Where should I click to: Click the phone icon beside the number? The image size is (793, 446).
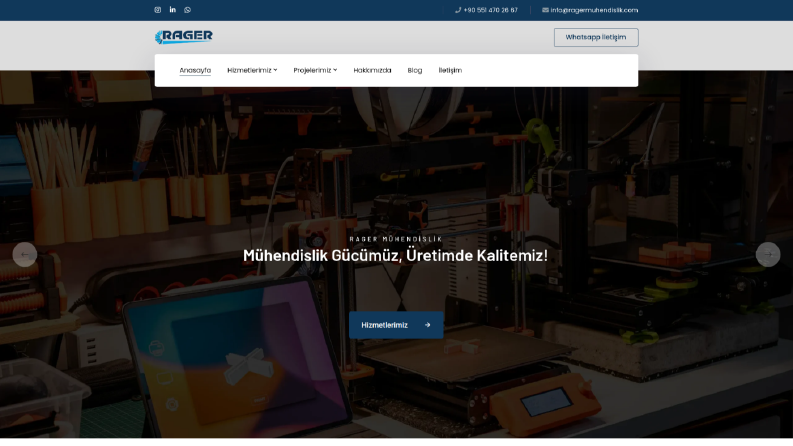tap(458, 10)
